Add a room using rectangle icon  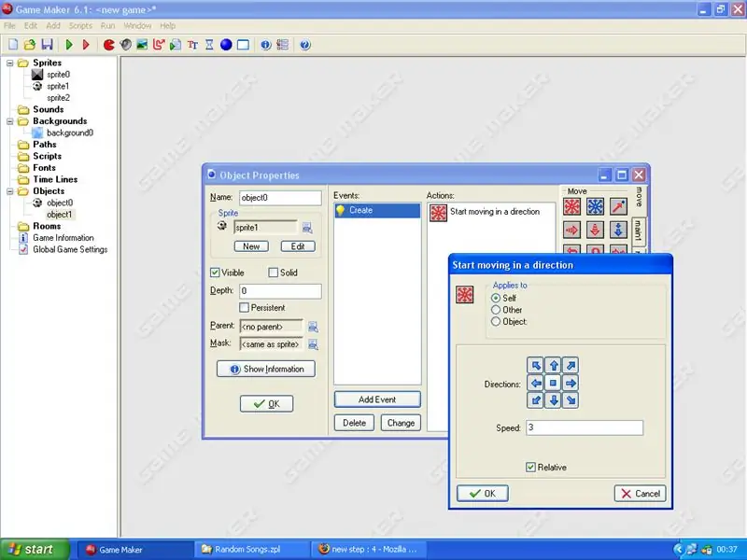pyautogui.click(x=243, y=45)
